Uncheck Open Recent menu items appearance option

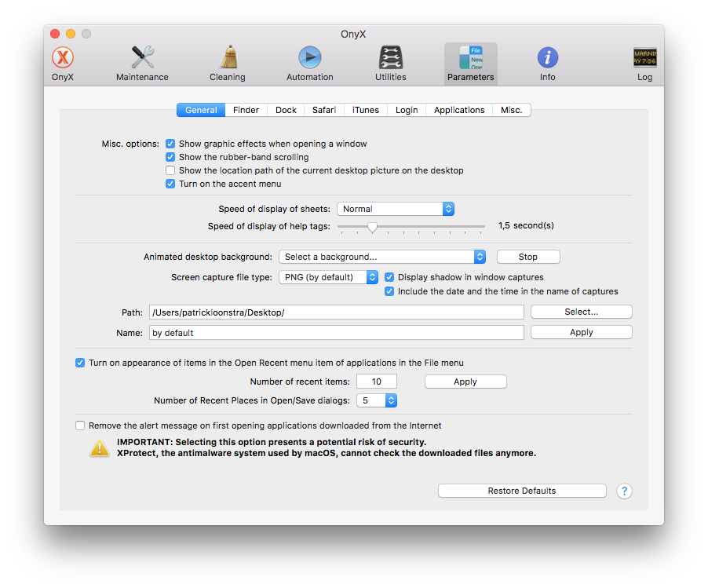[x=80, y=363]
